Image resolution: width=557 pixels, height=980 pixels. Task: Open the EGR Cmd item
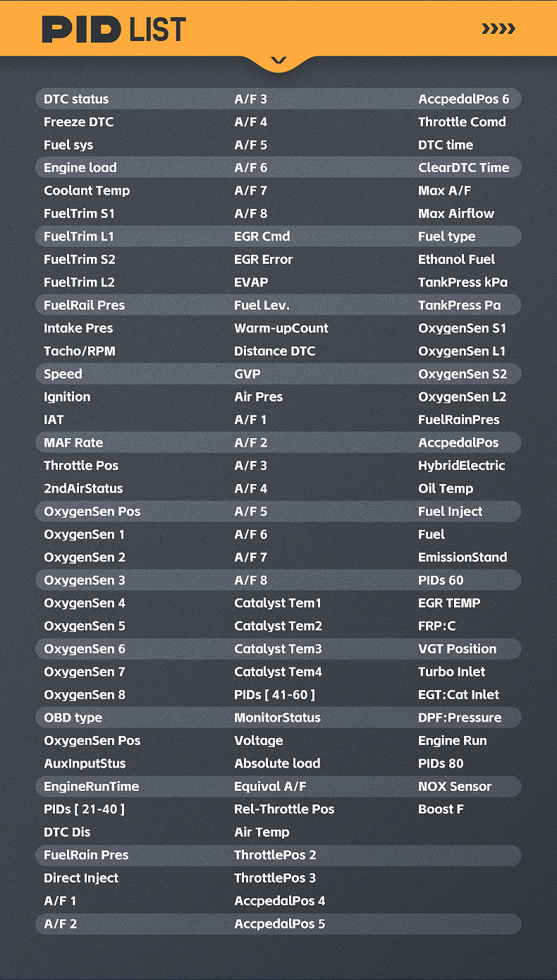click(x=262, y=236)
